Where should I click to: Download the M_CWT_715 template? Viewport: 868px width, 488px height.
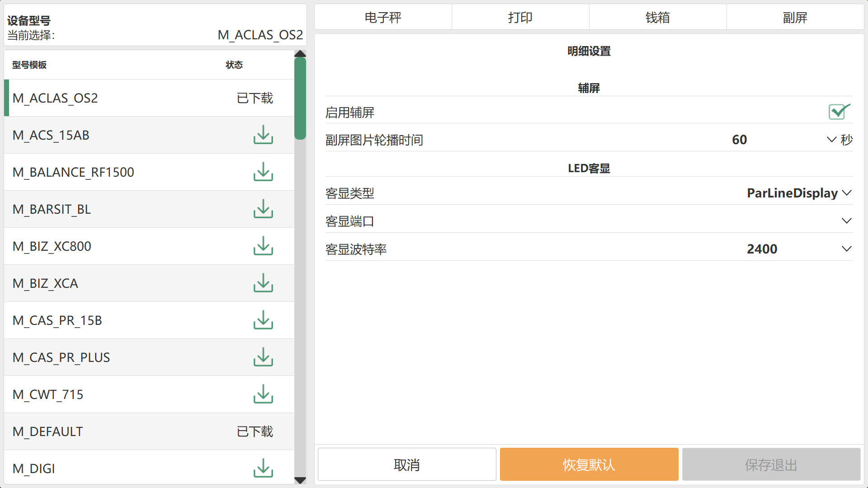point(263,394)
